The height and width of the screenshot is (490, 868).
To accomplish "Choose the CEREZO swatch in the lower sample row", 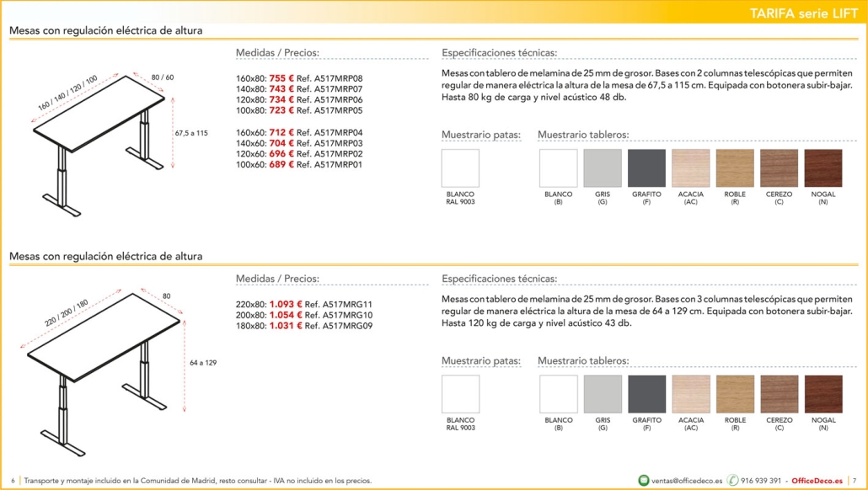I will click(780, 394).
